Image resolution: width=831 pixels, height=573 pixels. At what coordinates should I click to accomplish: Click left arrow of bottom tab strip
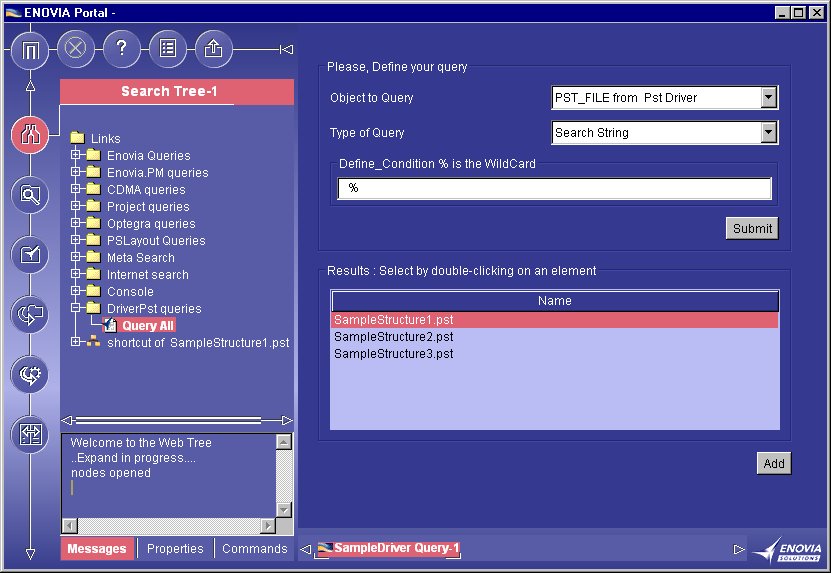point(305,549)
